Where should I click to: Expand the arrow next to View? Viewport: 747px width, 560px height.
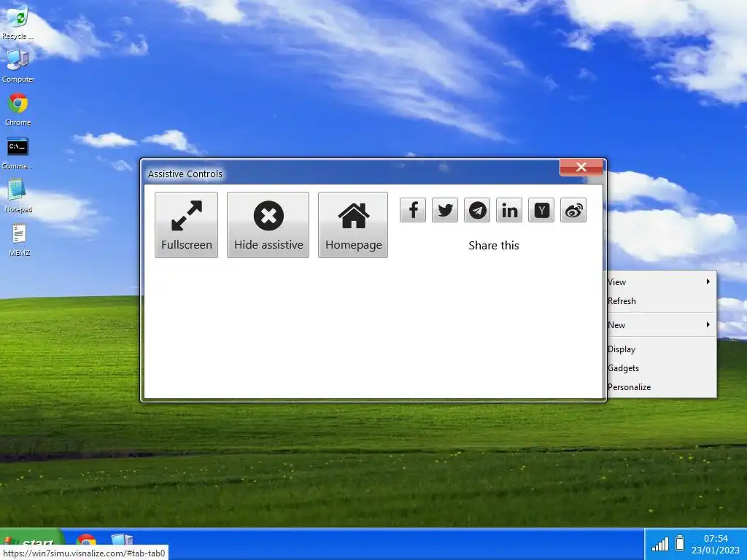coord(708,281)
